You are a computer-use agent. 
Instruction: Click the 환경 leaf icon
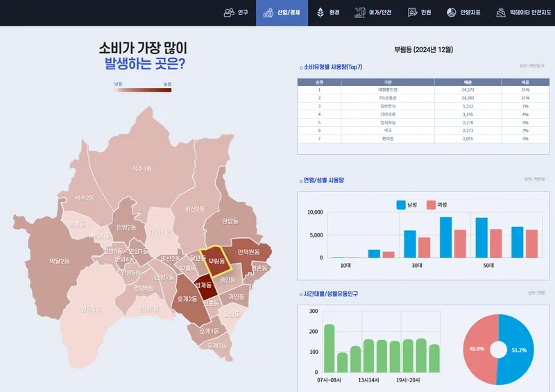pyautogui.click(x=320, y=12)
